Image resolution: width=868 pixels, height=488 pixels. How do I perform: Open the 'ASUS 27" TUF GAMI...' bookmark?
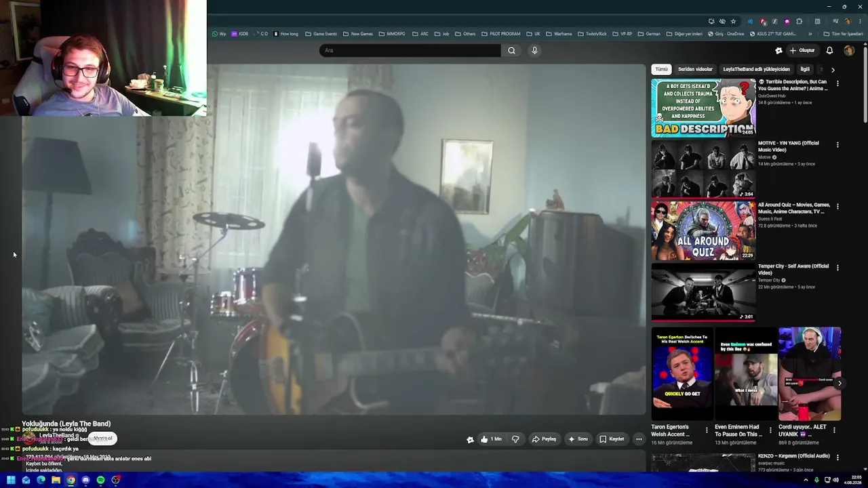tap(773, 34)
